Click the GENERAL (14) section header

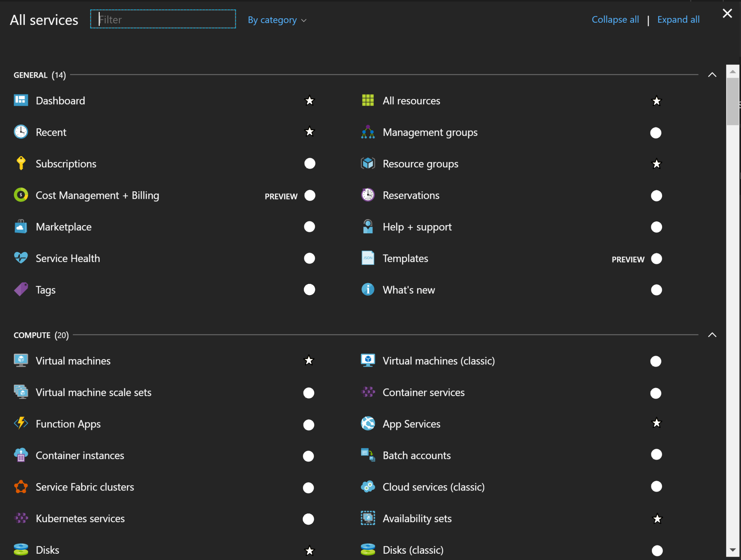[x=39, y=75]
